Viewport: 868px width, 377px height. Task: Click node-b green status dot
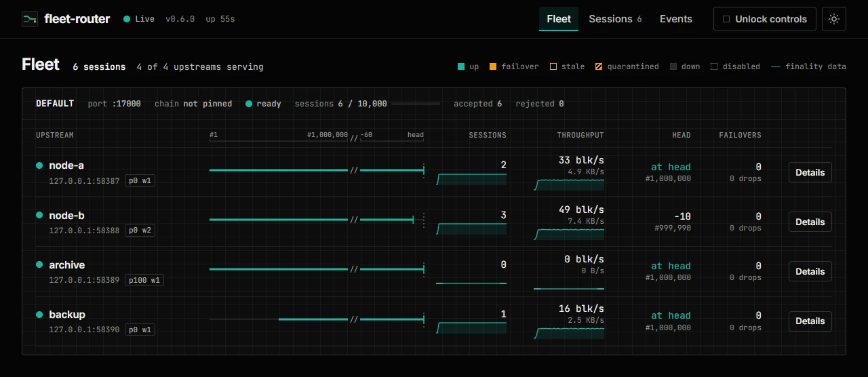(39, 215)
